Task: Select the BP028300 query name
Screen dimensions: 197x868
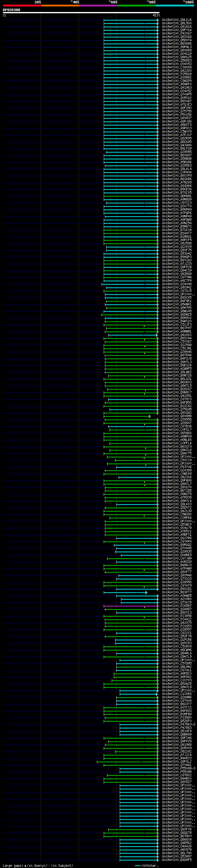Action: (x=11, y=10)
